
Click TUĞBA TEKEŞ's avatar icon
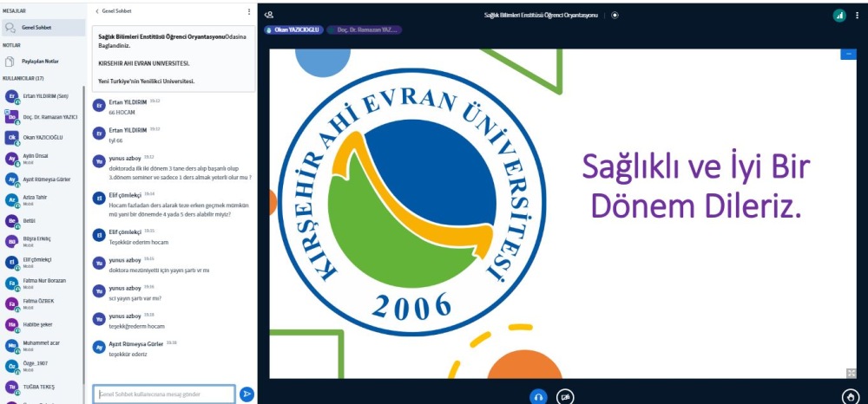point(11,387)
